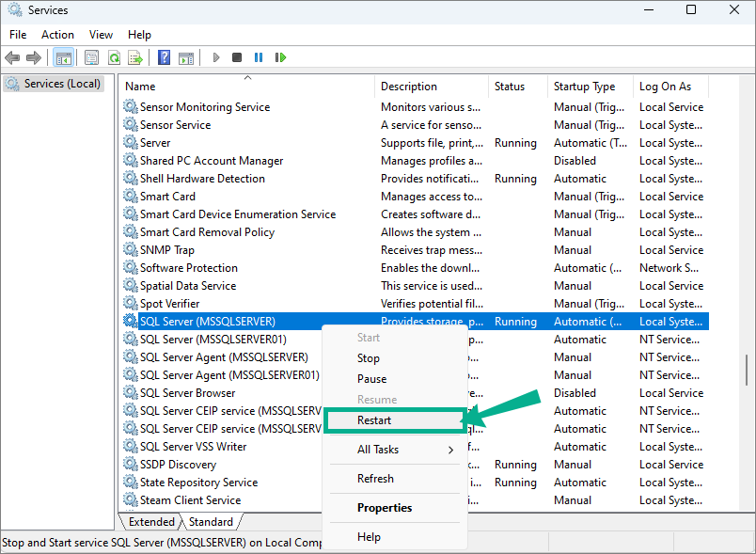Click 'Verifies potential fil...' description cell
This screenshot has width=756, height=554.
(x=432, y=304)
